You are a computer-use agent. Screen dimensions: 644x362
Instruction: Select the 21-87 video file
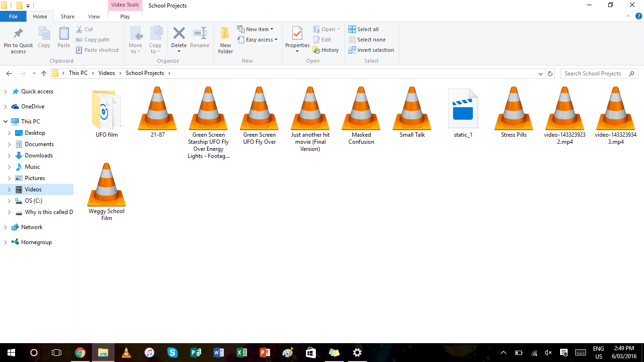coord(157,112)
